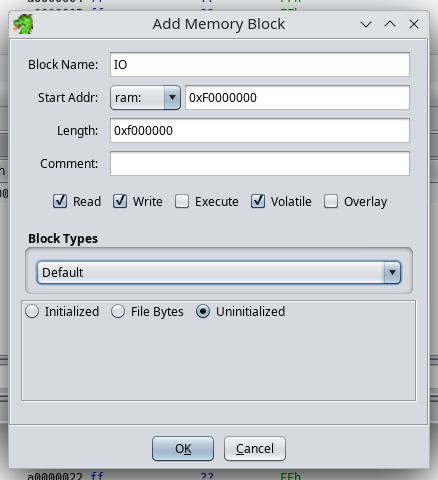Image resolution: width=438 pixels, height=480 pixels.
Task: Confirm with the OK button
Action: point(183,449)
